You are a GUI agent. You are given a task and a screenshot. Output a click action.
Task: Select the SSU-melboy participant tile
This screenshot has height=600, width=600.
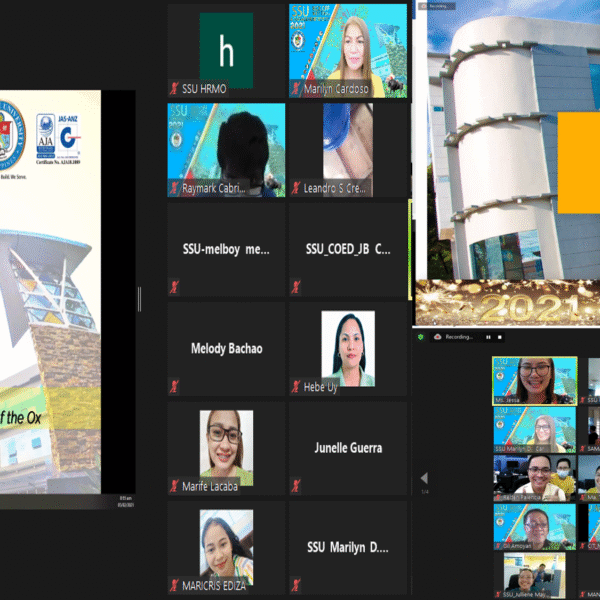pos(226,249)
